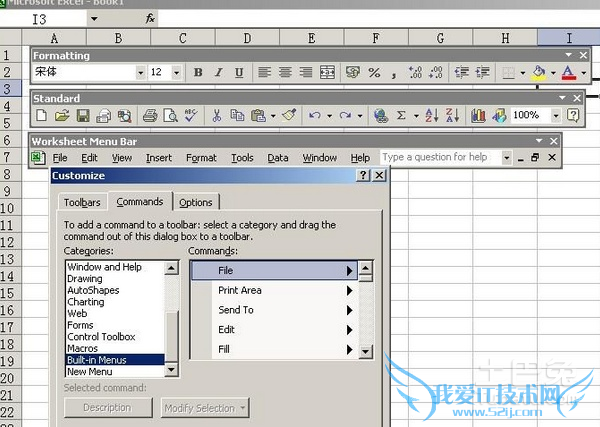Center text horizontally
Viewport: 600px width, 427px height.
click(285, 72)
